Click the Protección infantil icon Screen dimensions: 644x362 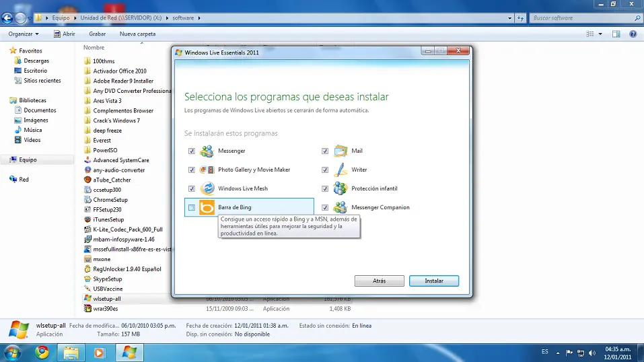(x=340, y=188)
